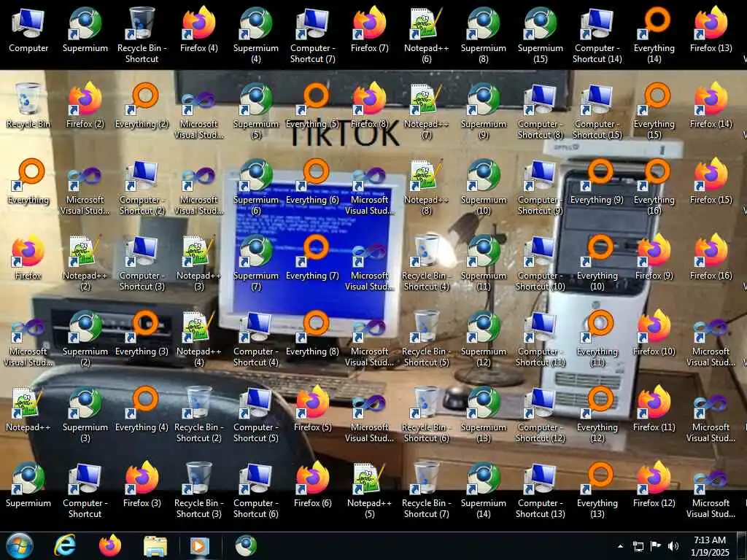Select Firefox (5) shortcut

point(312,408)
